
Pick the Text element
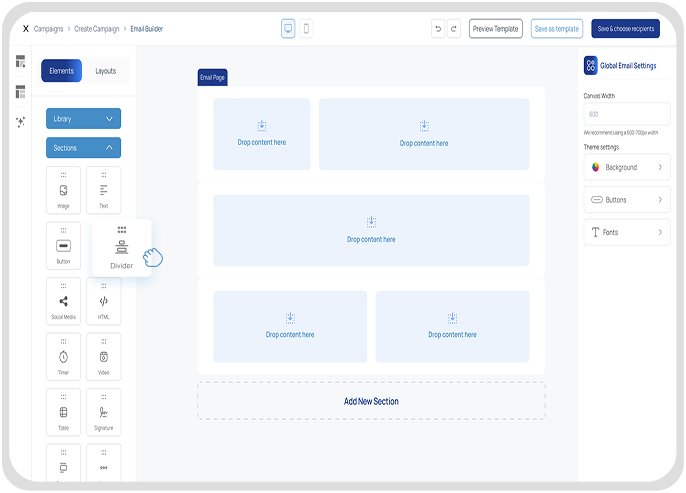104,190
